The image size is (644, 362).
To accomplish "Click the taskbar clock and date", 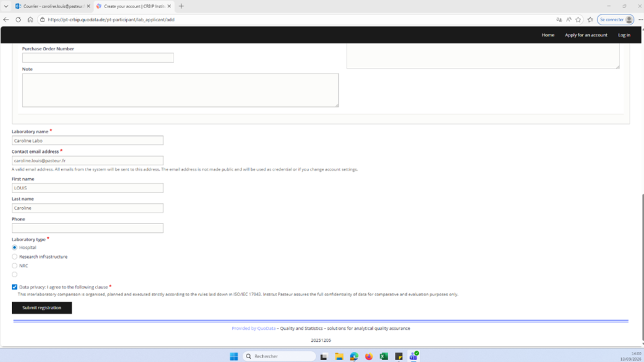I will pos(630,356).
